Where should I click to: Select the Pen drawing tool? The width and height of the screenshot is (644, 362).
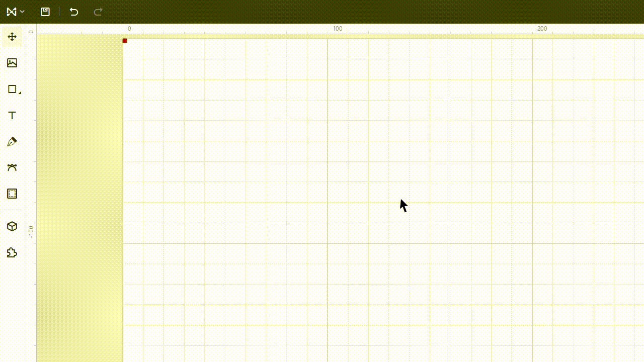[x=12, y=141]
